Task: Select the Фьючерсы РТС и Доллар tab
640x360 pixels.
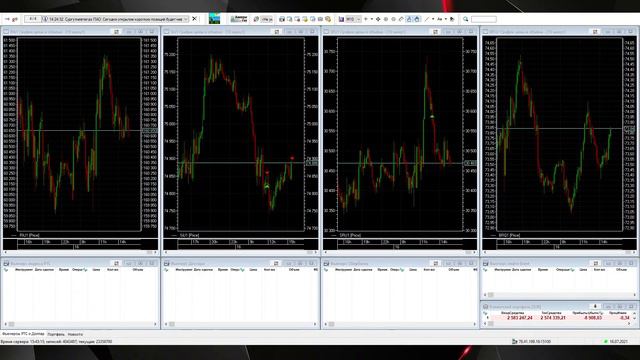Action: click(x=23, y=334)
